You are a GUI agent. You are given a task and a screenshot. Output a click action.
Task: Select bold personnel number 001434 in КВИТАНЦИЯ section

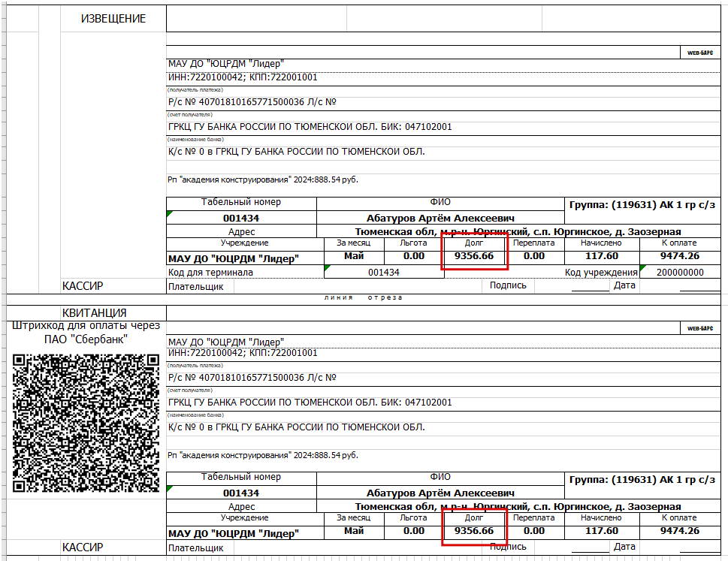(241, 493)
